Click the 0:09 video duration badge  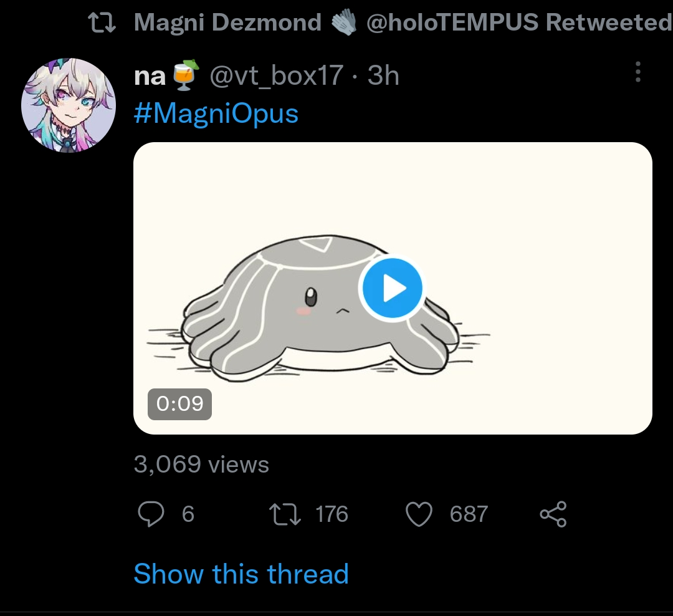tap(179, 404)
